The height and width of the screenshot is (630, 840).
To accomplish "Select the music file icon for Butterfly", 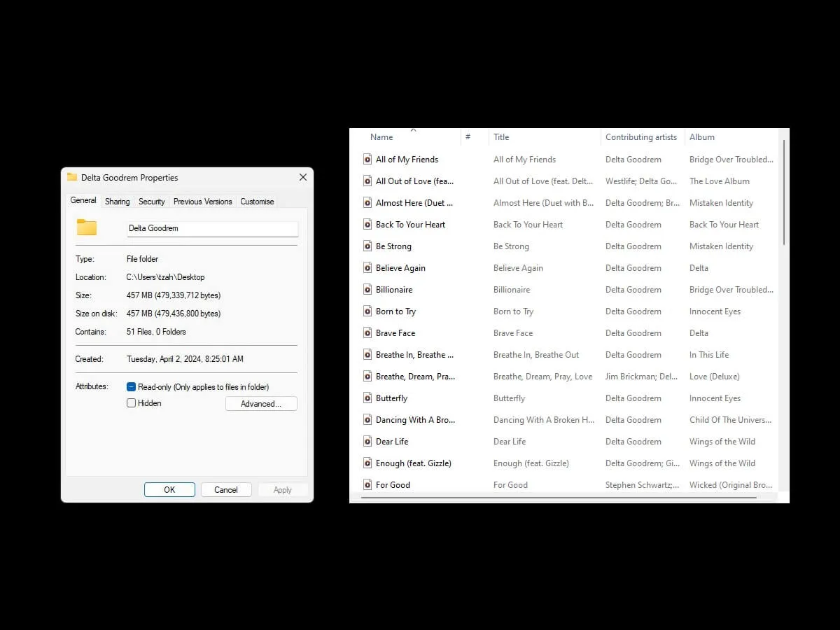I will (x=367, y=398).
